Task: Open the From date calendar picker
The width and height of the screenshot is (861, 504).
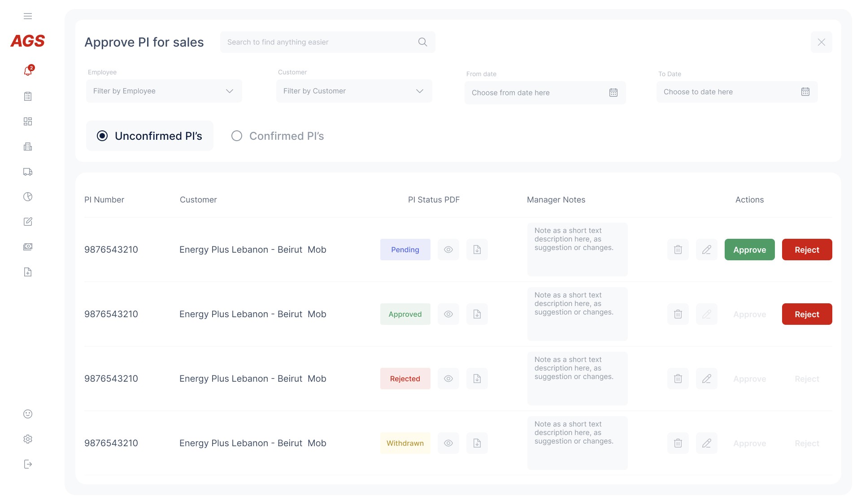Action: pyautogui.click(x=613, y=93)
